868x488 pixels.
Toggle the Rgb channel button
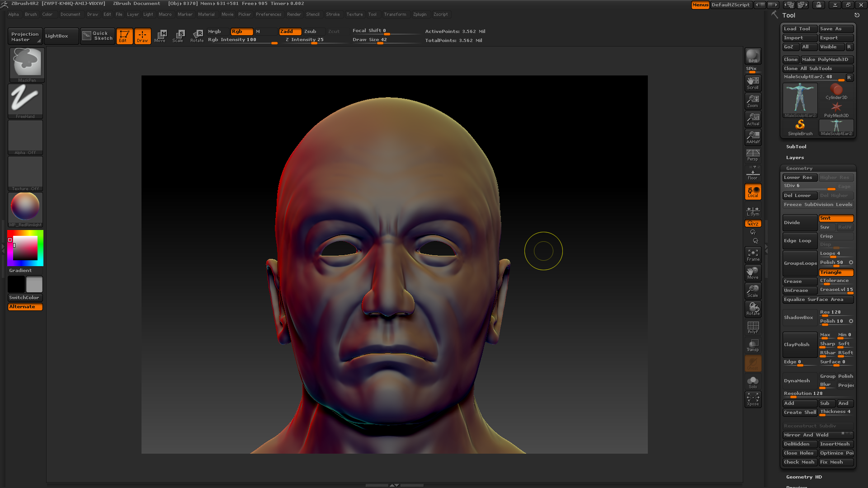(241, 32)
